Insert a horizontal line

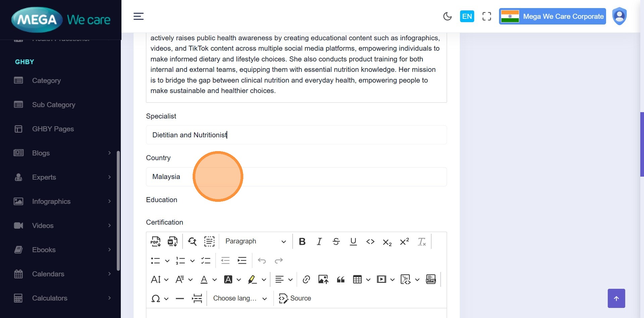point(180,298)
